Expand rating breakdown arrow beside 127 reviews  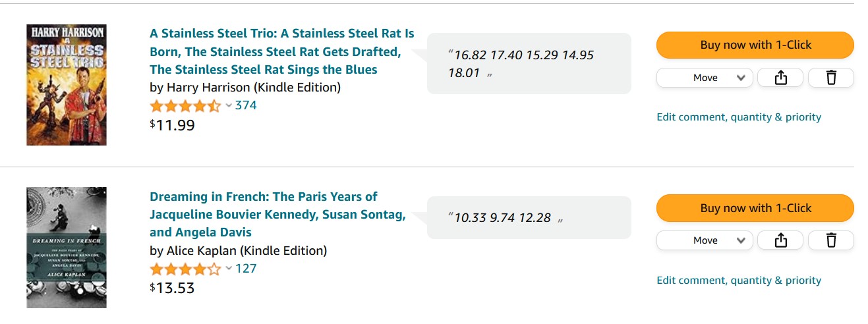pos(229,269)
